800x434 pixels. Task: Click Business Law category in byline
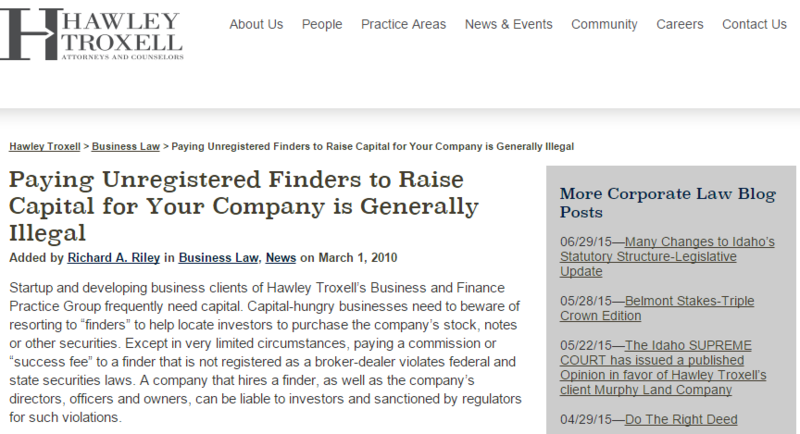point(216,259)
